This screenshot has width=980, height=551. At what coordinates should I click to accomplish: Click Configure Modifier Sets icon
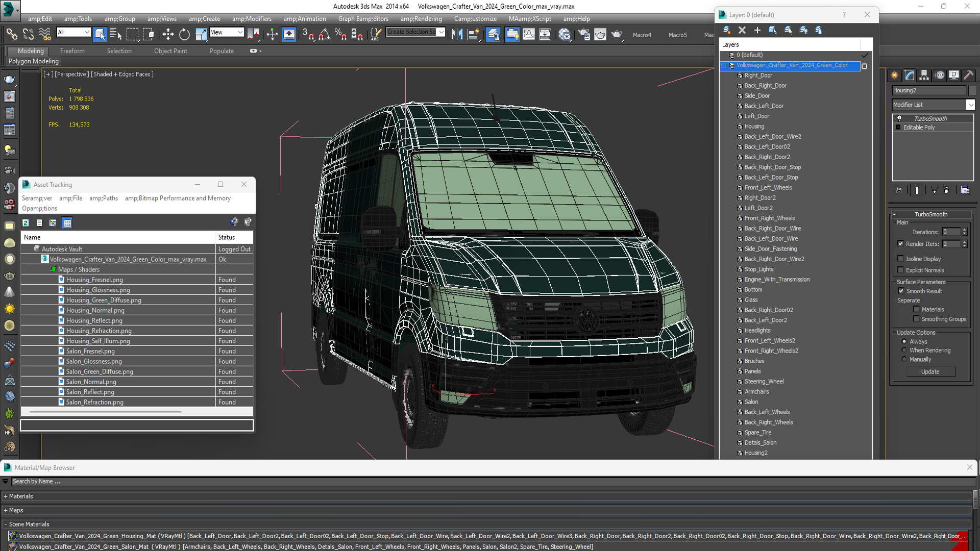[x=965, y=190]
